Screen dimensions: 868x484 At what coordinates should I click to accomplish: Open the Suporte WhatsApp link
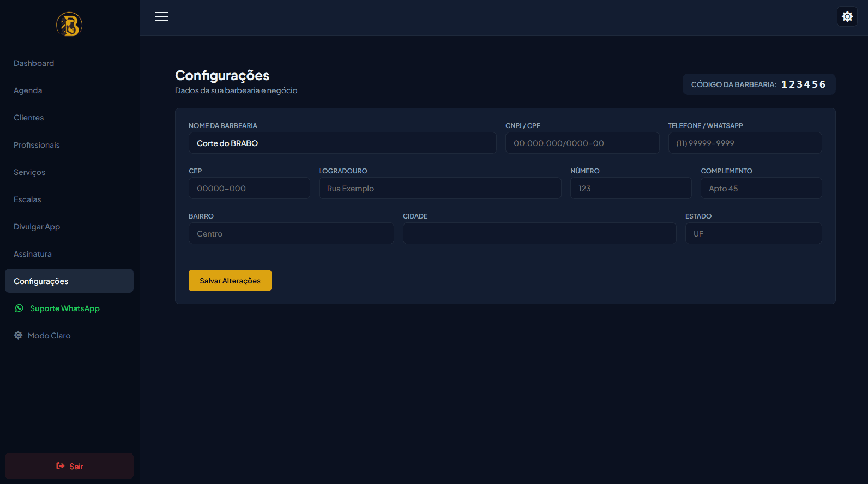point(69,308)
